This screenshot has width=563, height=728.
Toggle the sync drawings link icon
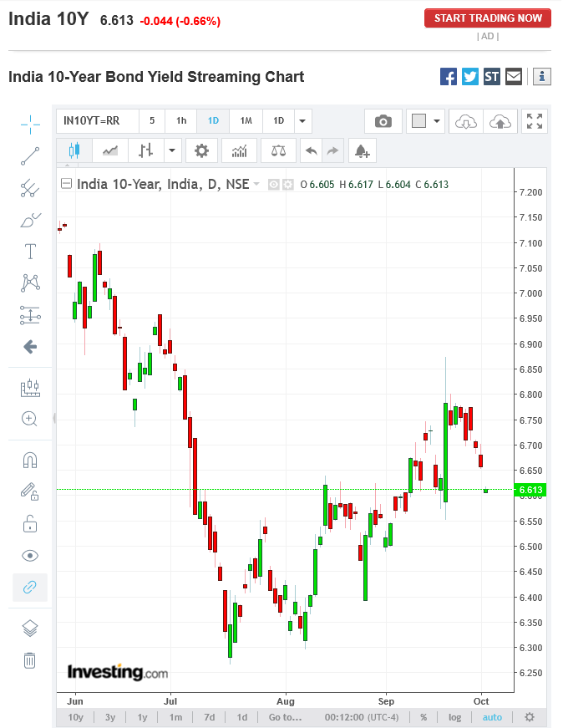30,588
